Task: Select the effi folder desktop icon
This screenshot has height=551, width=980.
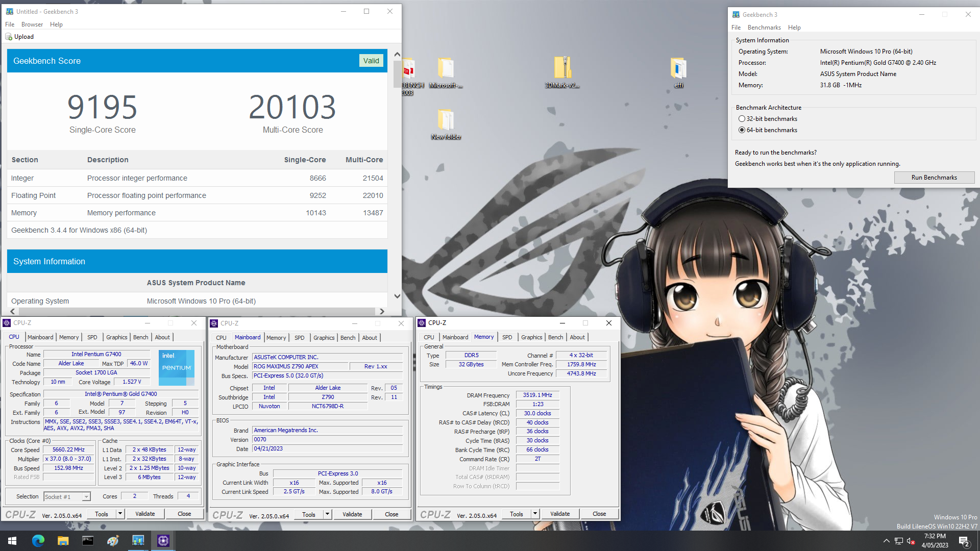Action: [678, 72]
